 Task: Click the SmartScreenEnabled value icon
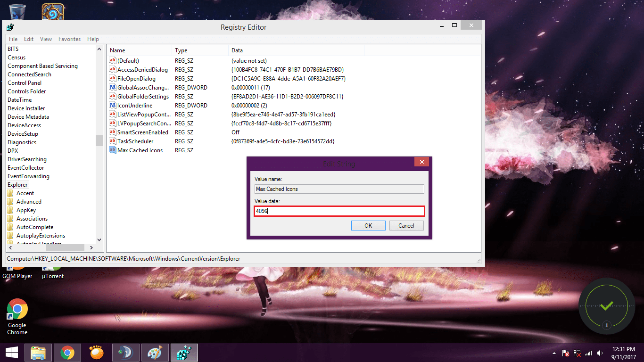[112, 132]
